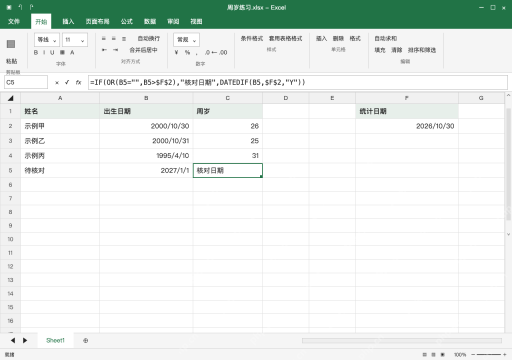
Task: Switch to the 视图 View tab
Action: (196, 21)
